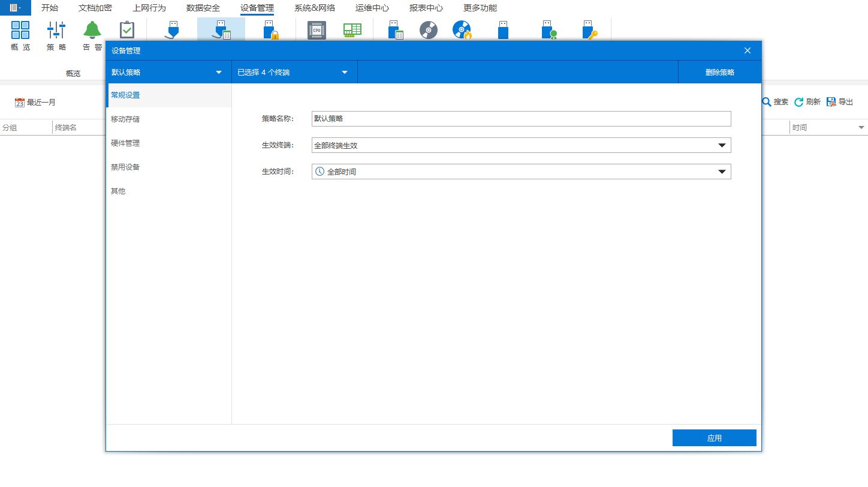Image resolution: width=868 pixels, height=487 pixels.
Task: Click the 搜索 search button
Action: point(775,102)
